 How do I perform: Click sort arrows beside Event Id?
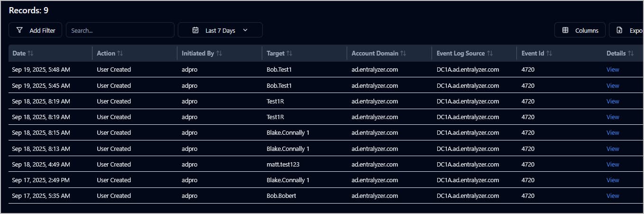549,54
